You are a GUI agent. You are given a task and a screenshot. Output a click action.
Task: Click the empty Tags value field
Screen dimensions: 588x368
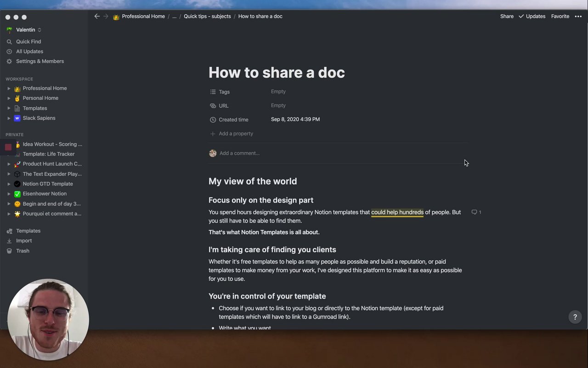point(278,92)
